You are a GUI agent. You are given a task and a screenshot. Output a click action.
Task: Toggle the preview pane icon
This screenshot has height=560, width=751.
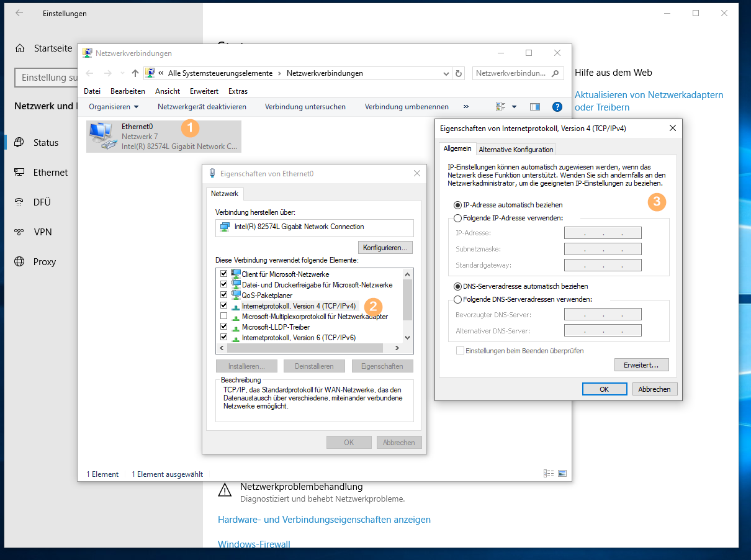click(x=535, y=107)
